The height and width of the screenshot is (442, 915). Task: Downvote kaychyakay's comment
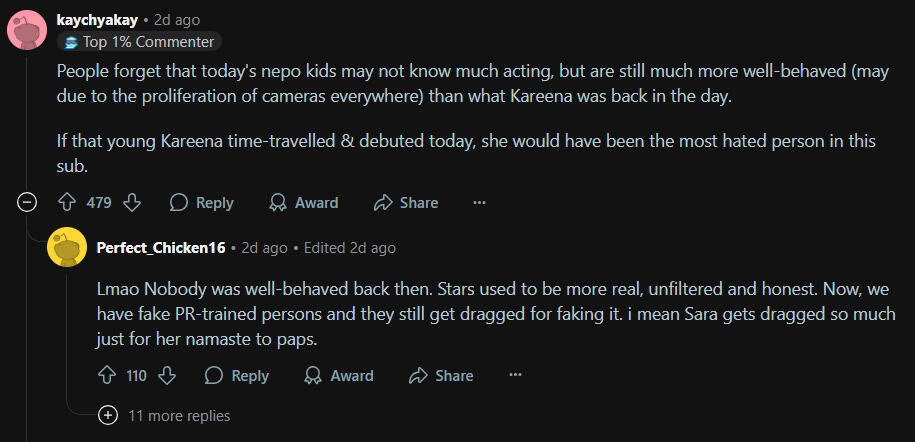[132, 202]
